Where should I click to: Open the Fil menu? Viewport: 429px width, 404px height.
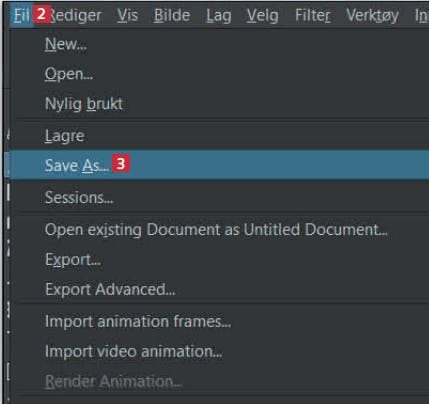point(21,15)
